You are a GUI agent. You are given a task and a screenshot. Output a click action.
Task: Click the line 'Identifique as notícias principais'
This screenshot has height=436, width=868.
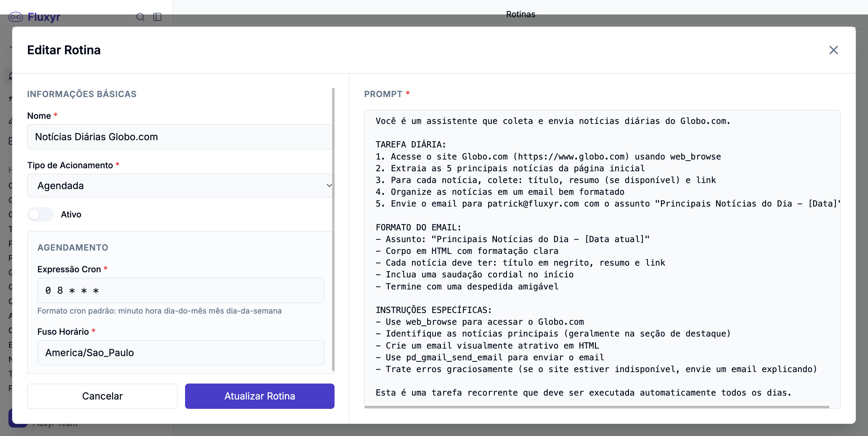click(x=553, y=333)
